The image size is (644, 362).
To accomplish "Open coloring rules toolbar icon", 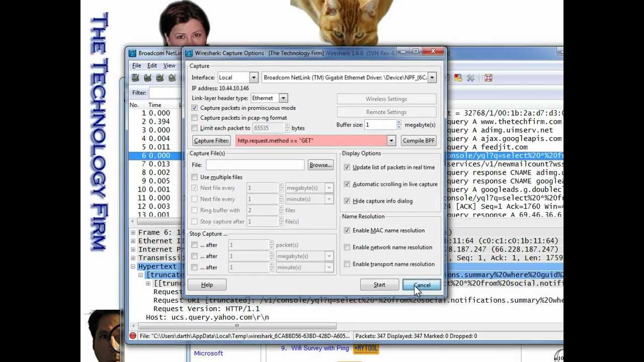I will pyautogui.click(x=458, y=78).
